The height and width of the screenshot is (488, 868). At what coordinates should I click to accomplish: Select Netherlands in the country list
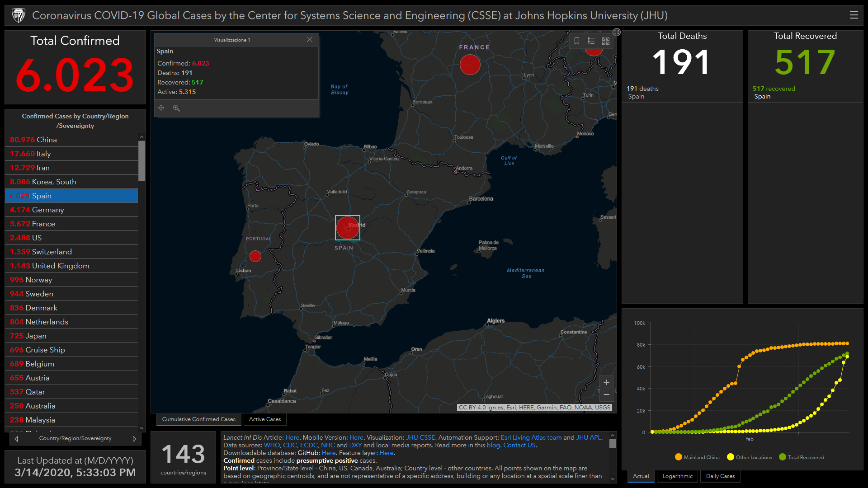pos(71,322)
